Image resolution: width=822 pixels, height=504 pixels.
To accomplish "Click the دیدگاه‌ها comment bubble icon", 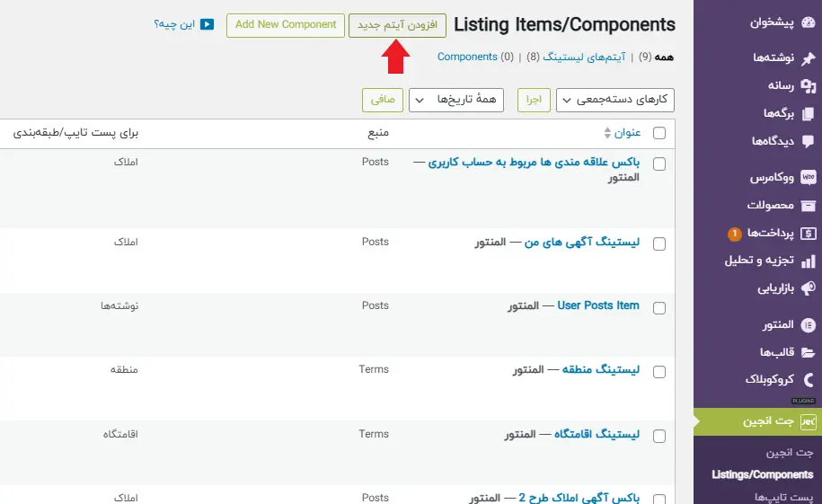I will (x=808, y=141).
